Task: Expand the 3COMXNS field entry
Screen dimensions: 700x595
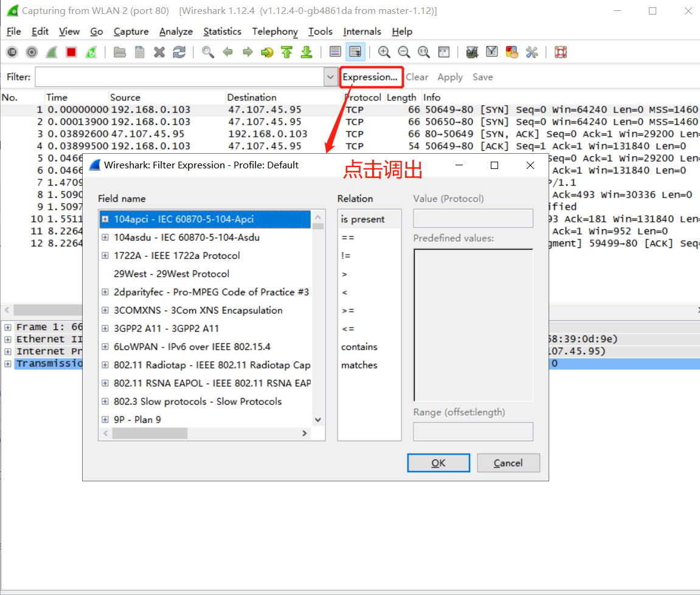Action: point(105,311)
